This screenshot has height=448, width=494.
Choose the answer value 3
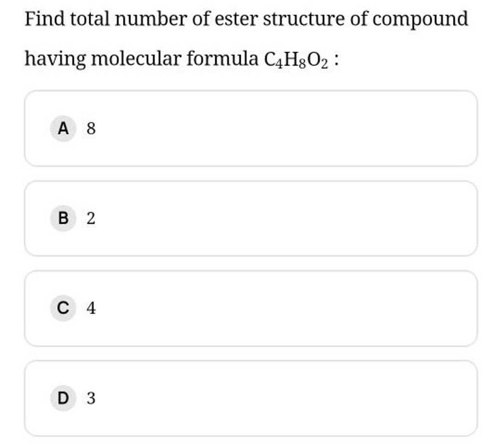click(91, 398)
